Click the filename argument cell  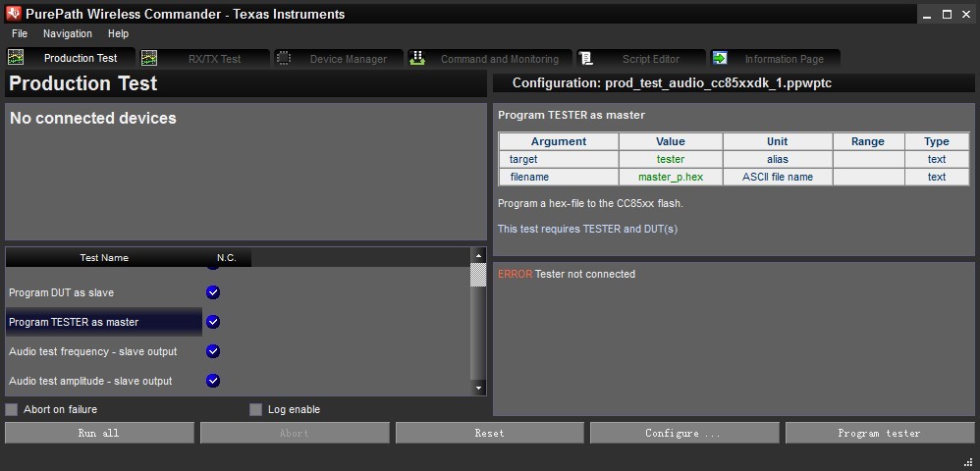click(559, 177)
